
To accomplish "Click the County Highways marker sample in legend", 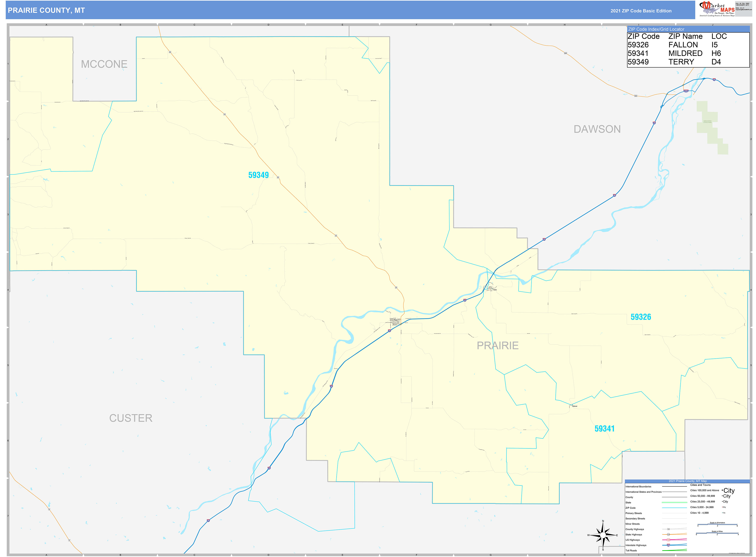I will [x=668, y=529].
